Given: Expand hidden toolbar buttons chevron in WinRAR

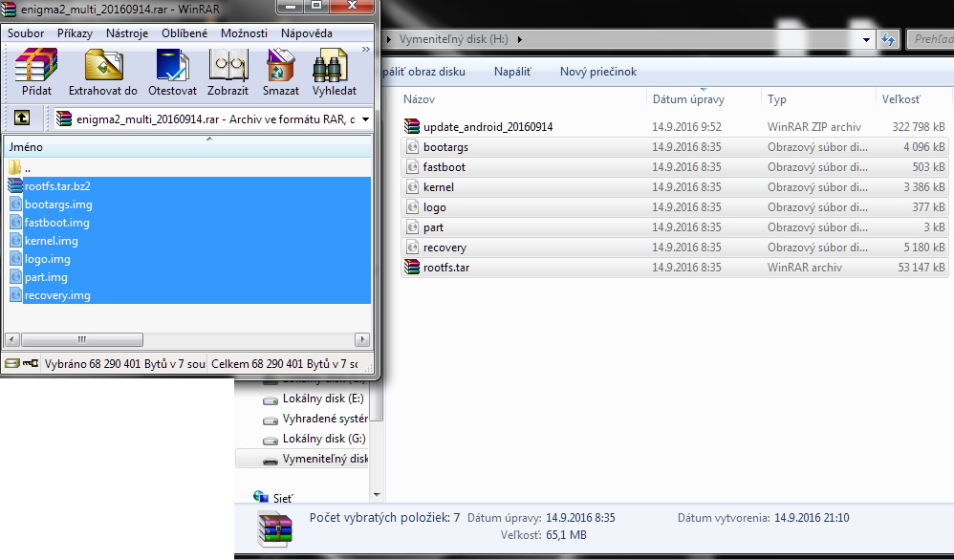Looking at the screenshot, I should click(x=366, y=50).
